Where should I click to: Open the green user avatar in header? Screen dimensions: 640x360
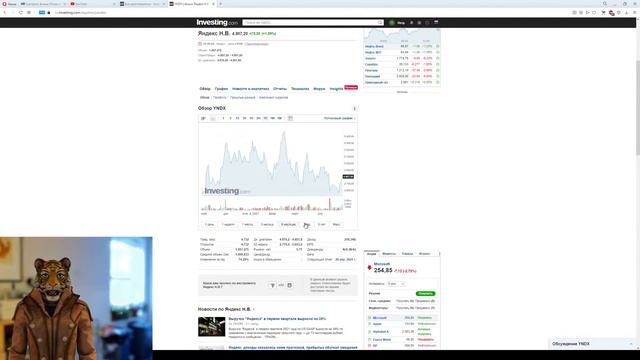click(392, 22)
